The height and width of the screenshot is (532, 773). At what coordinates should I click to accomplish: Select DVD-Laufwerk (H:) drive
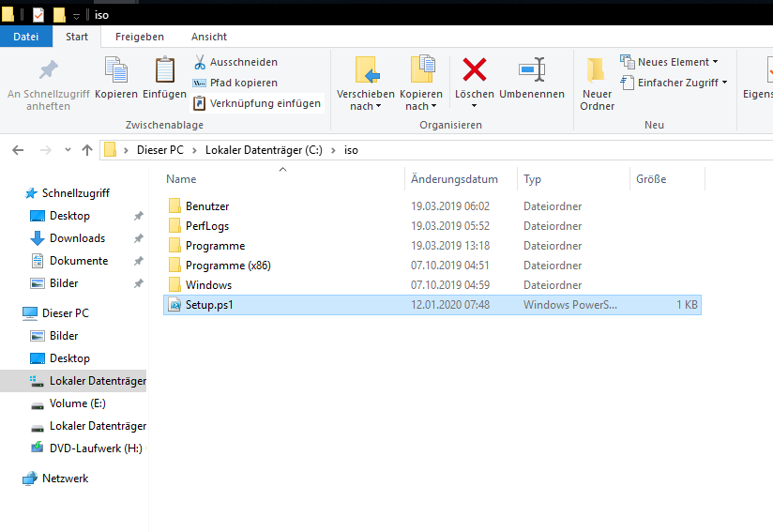96,448
